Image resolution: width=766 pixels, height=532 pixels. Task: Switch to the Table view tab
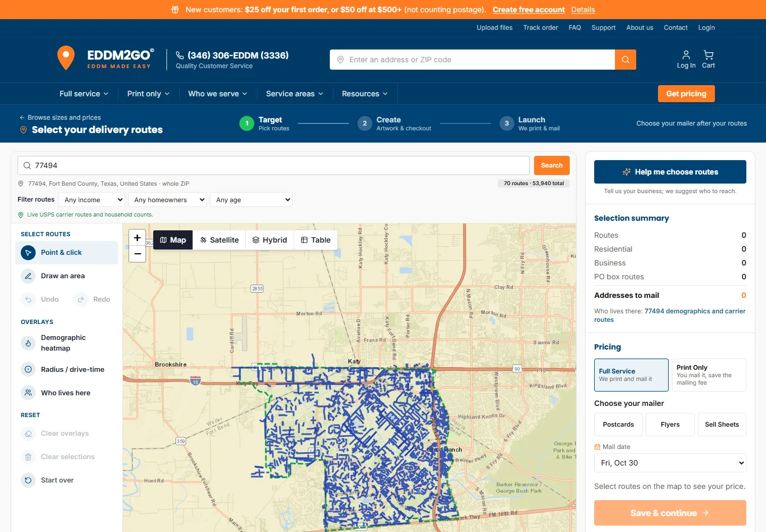(316, 240)
